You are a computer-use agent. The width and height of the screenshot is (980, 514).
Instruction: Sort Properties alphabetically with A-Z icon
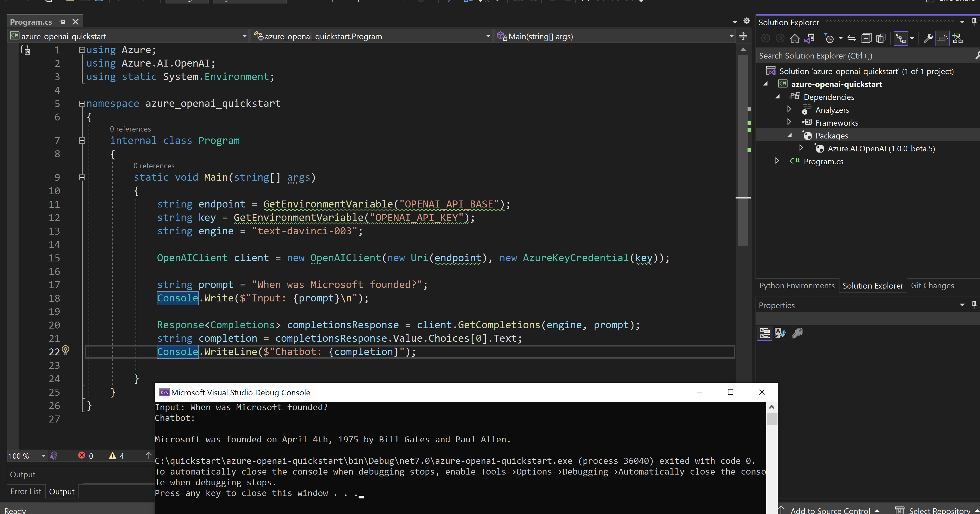pyautogui.click(x=780, y=333)
